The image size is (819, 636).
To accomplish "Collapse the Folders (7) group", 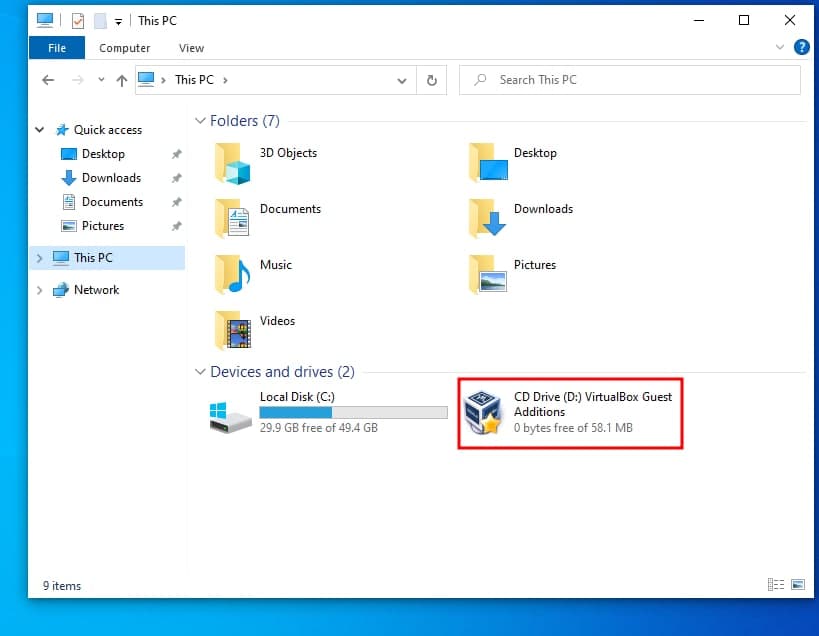I will point(200,121).
